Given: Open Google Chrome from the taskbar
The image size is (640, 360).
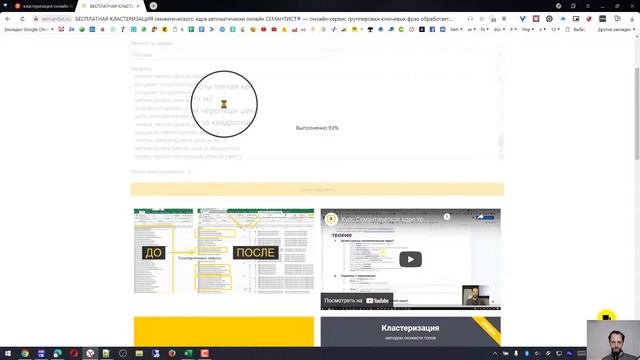Looking at the screenshot, I should 25,353.
